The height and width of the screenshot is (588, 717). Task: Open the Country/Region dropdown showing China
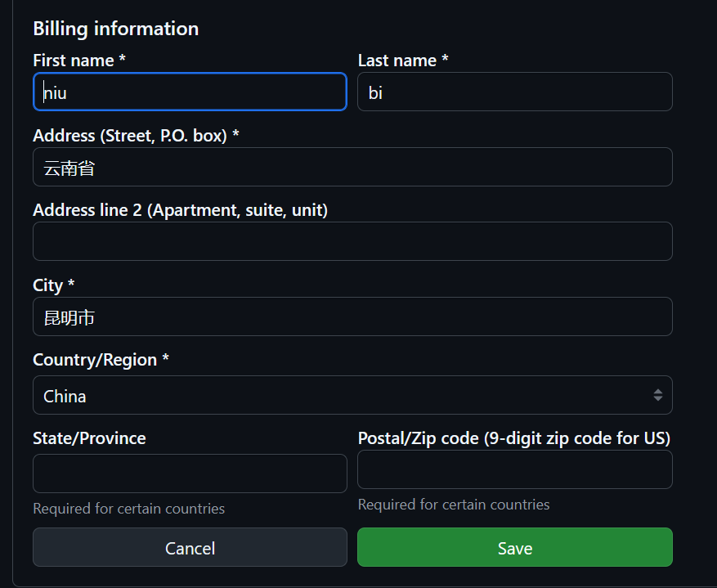[343, 395]
